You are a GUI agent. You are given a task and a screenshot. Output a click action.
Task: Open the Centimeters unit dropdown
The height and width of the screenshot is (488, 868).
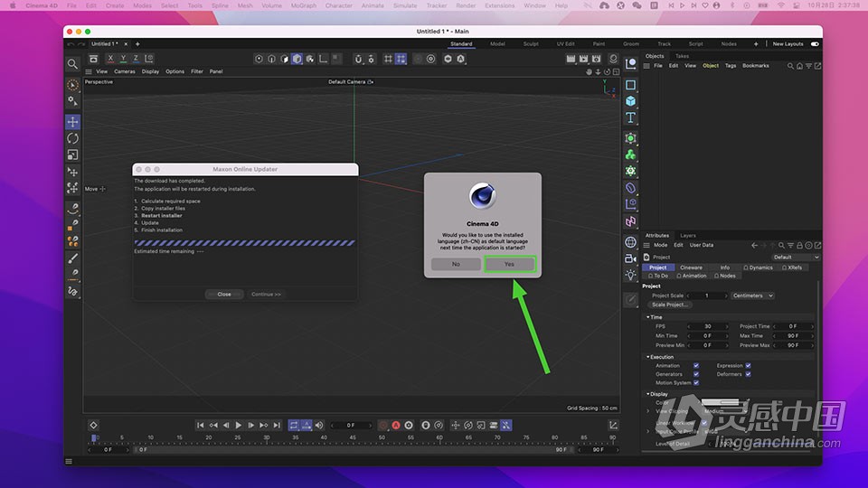(x=753, y=296)
